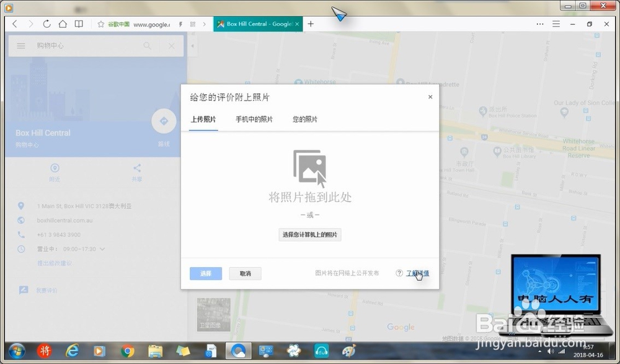This screenshot has width=620, height=364.
Task: Select the 上传照片 tab
Action: (203, 119)
